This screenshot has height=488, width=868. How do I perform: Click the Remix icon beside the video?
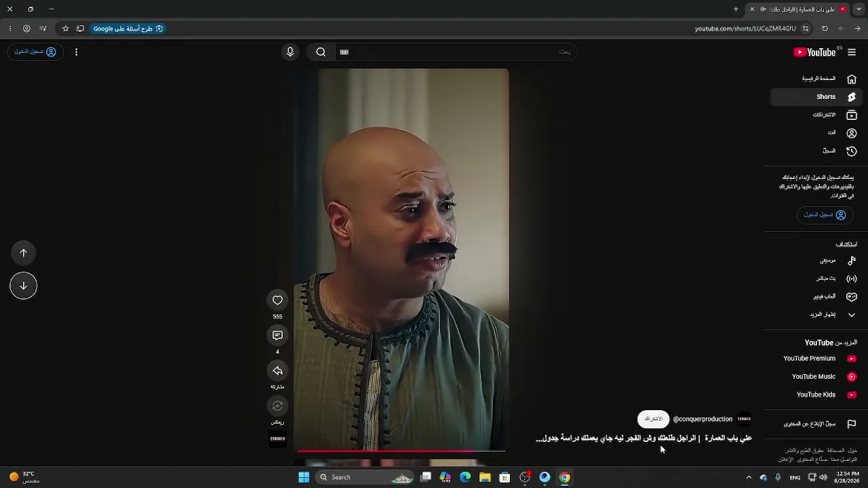point(277,406)
